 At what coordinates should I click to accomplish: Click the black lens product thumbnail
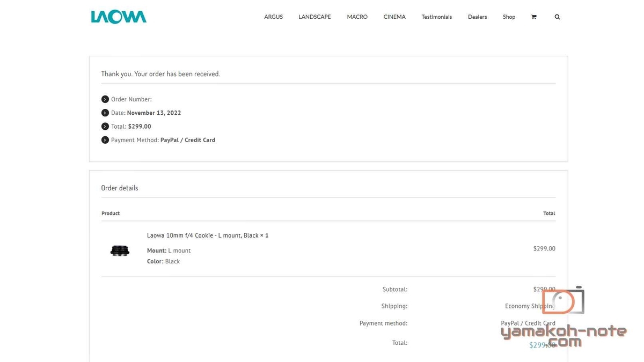120,250
